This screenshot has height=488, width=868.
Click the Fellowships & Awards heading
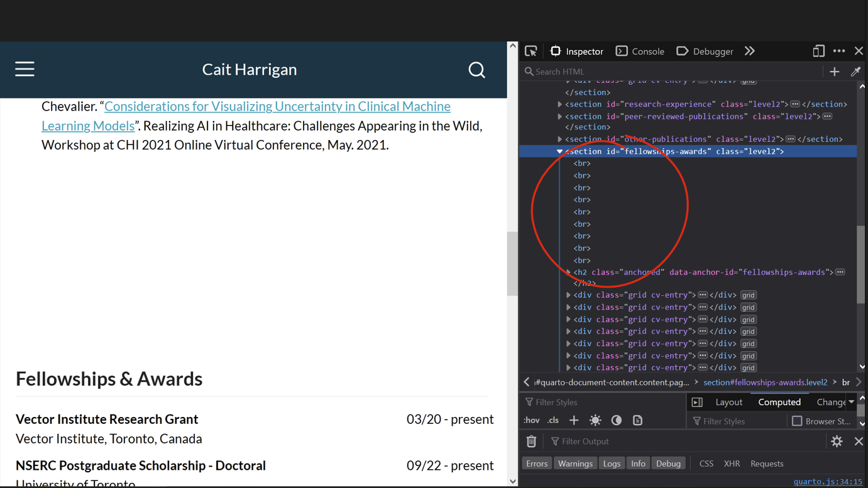click(x=109, y=379)
